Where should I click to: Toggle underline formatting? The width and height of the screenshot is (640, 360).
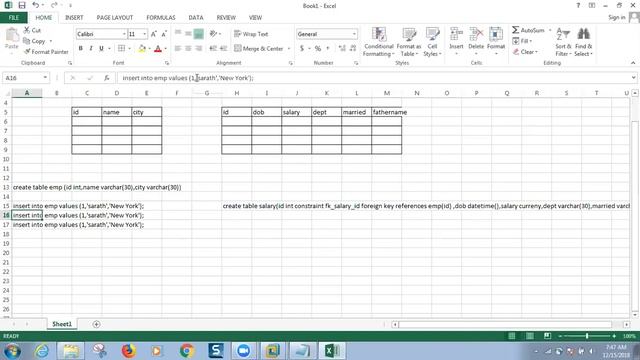click(x=101, y=49)
